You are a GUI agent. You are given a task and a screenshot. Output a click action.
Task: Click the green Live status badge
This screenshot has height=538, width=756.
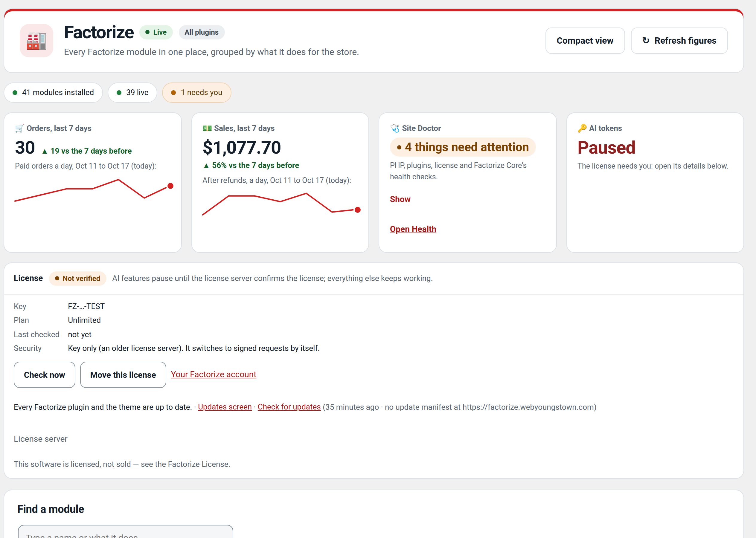pyautogui.click(x=156, y=32)
